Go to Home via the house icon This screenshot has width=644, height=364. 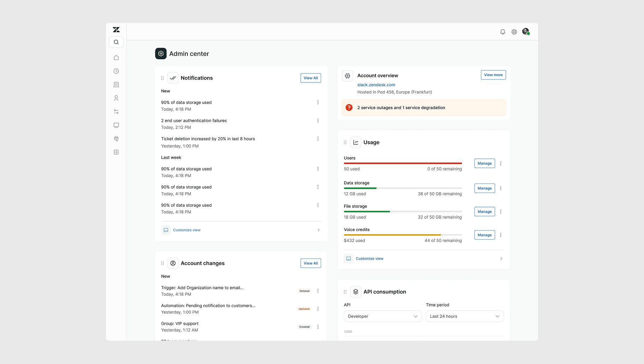(116, 57)
